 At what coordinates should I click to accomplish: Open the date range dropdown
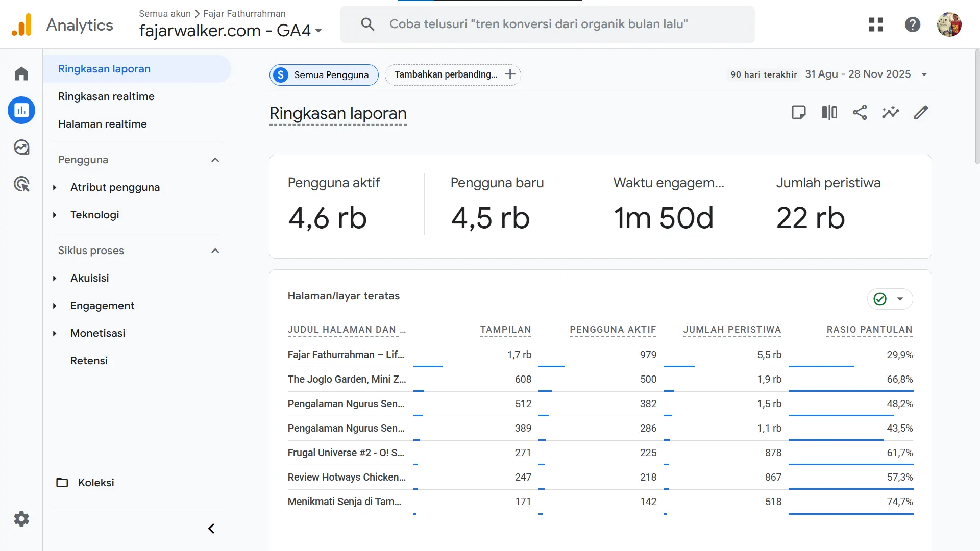pyautogui.click(x=924, y=74)
